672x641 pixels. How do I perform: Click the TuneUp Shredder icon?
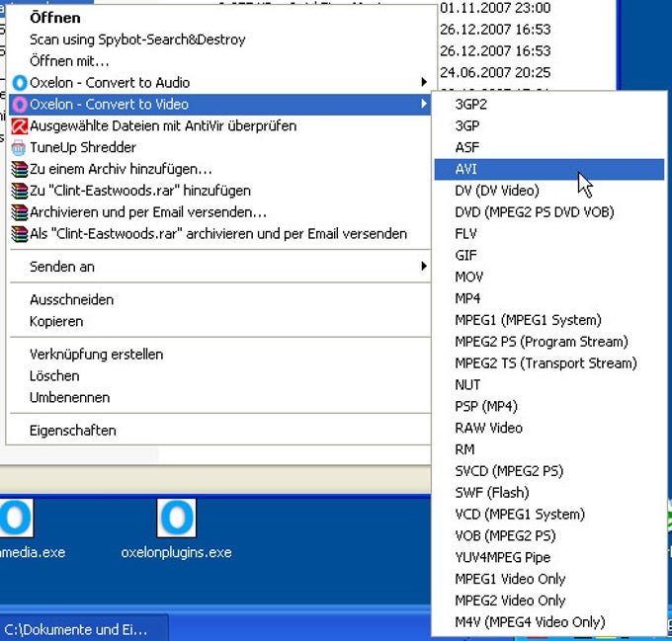pos(19,148)
